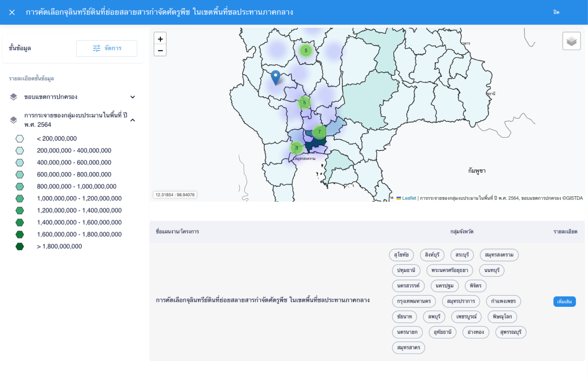588x379 pixels.
Task: Expand the ขอบเขตการปกครอง layer section
Action: click(133, 97)
